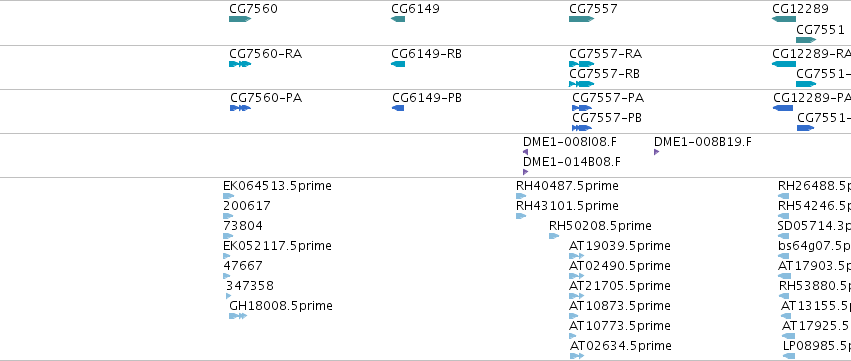Select the CG7557-RB transcript glyph

(581, 84)
